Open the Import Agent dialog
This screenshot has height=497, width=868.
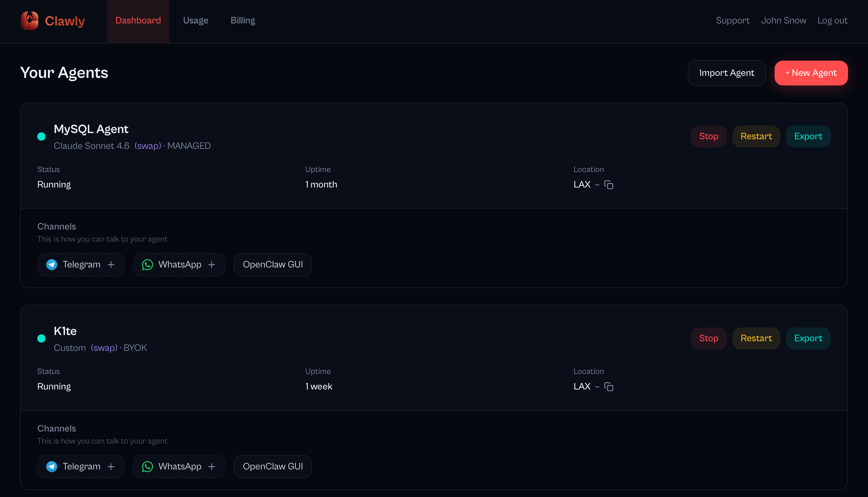727,73
